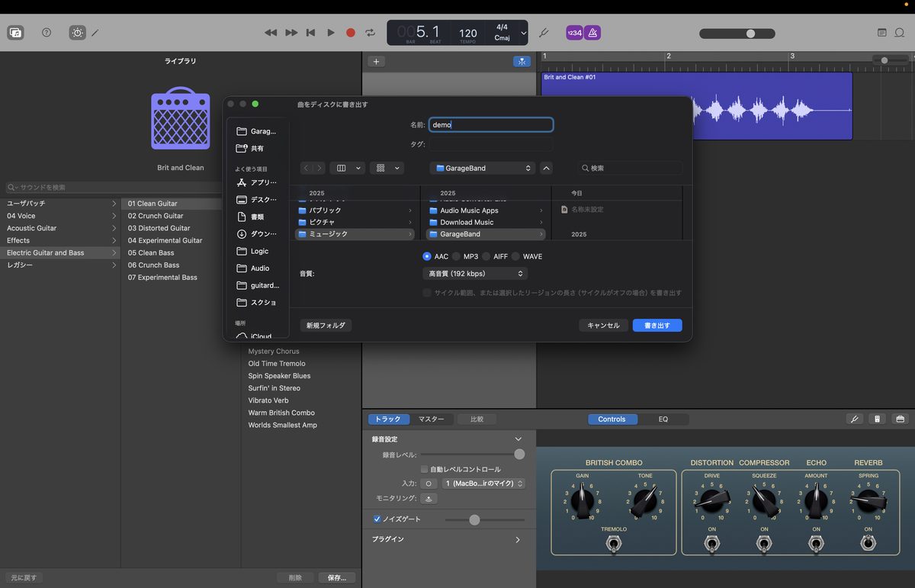Select the AIFF format radio button
The width and height of the screenshot is (915, 588).
click(486, 256)
